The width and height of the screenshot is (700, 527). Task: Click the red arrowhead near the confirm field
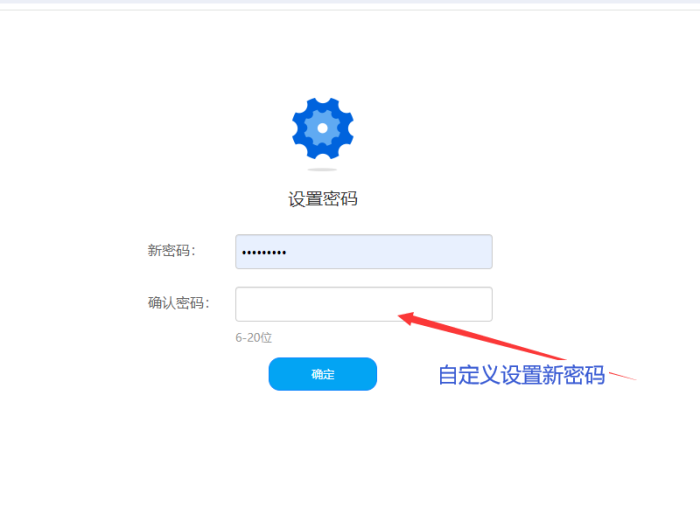click(406, 318)
